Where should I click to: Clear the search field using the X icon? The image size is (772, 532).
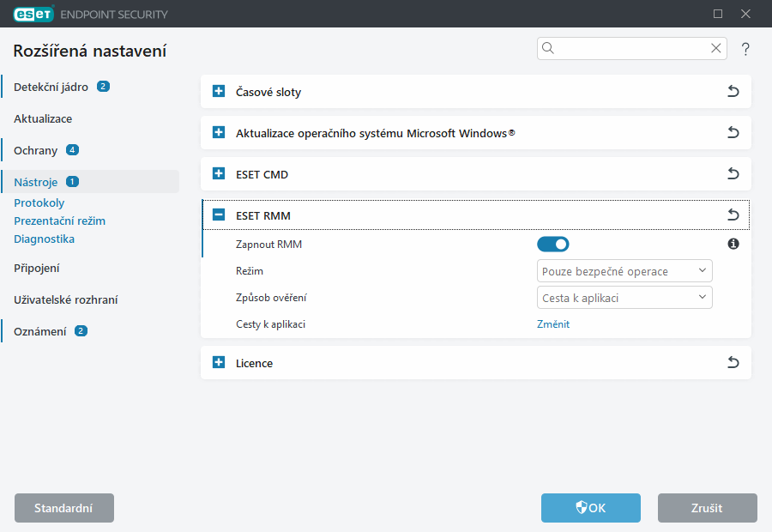point(715,48)
